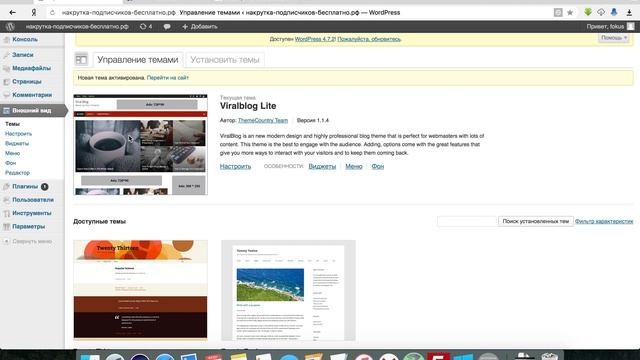Open Параметры in the sidebar
Image resolution: width=640 pixels, height=360 pixels.
tap(29, 227)
